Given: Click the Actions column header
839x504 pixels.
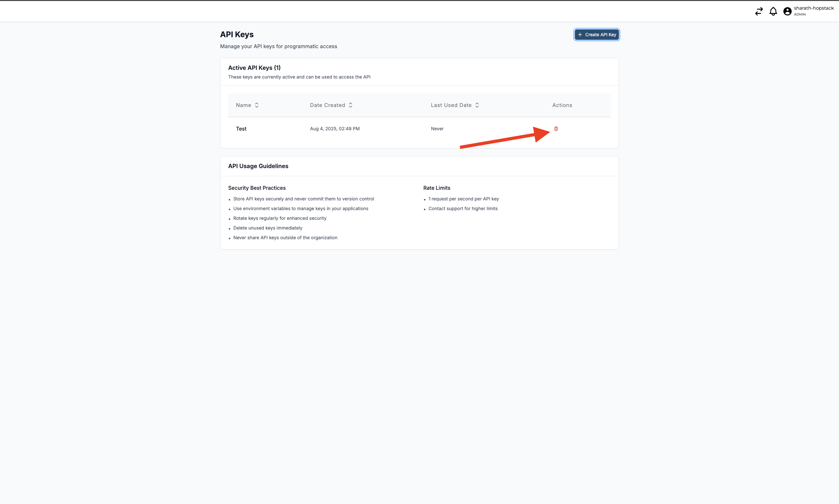Looking at the screenshot, I should click(x=562, y=105).
